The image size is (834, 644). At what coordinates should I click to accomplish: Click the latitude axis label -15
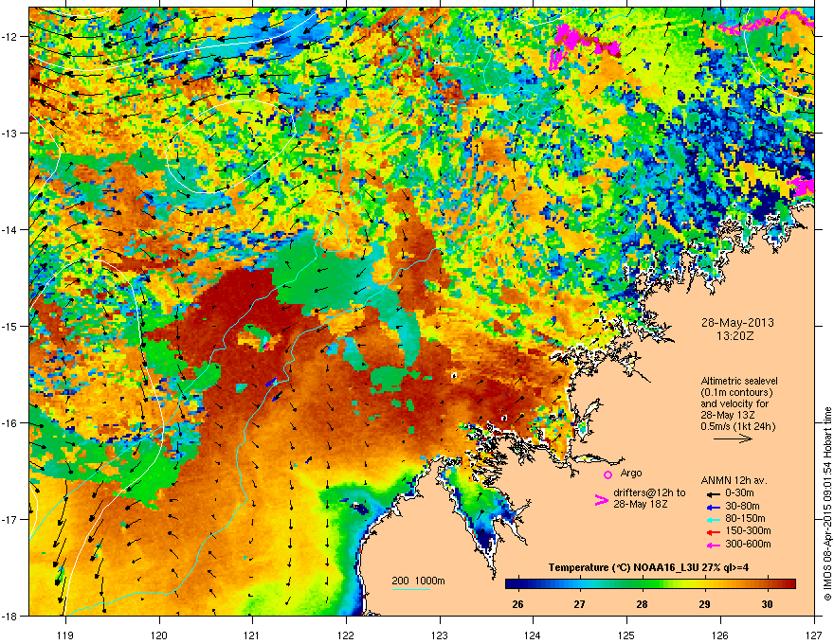tap(9, 326)
